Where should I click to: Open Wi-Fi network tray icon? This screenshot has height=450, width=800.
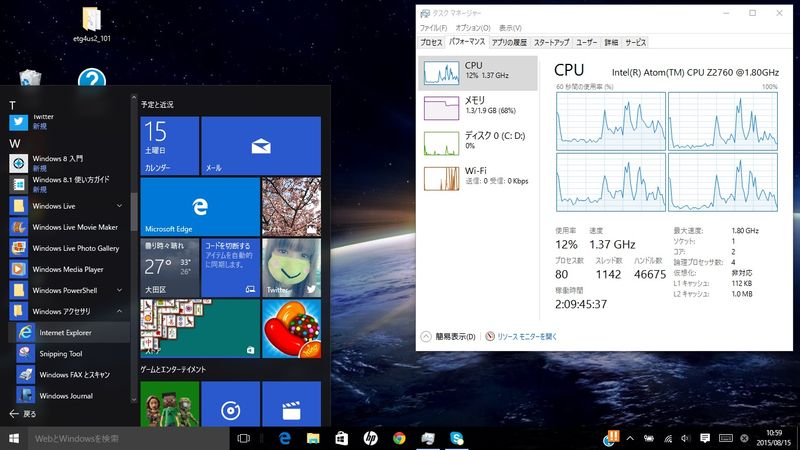pos(668,438)
